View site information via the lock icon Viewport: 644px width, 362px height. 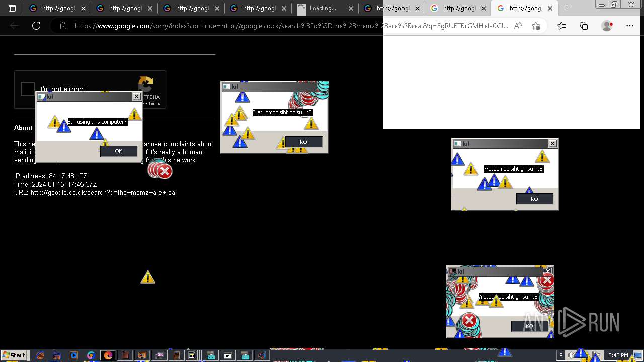tap(63, 26)
